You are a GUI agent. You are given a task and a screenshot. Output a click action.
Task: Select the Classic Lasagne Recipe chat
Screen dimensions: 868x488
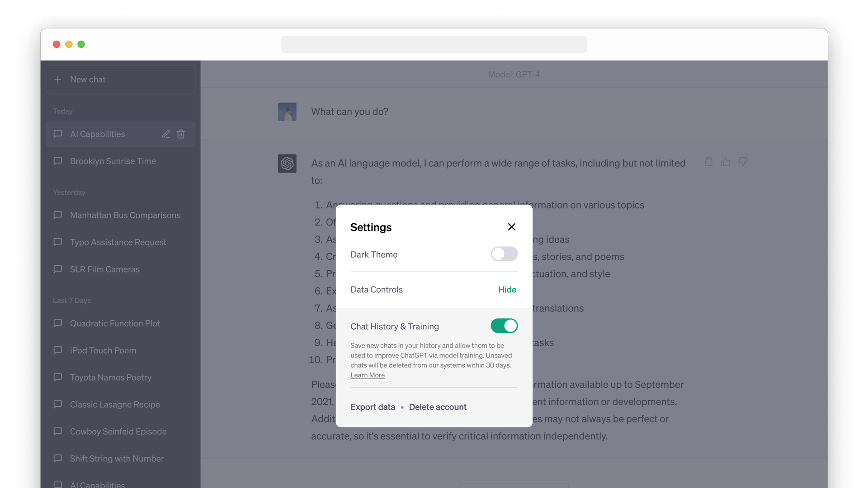coord(115,404)
